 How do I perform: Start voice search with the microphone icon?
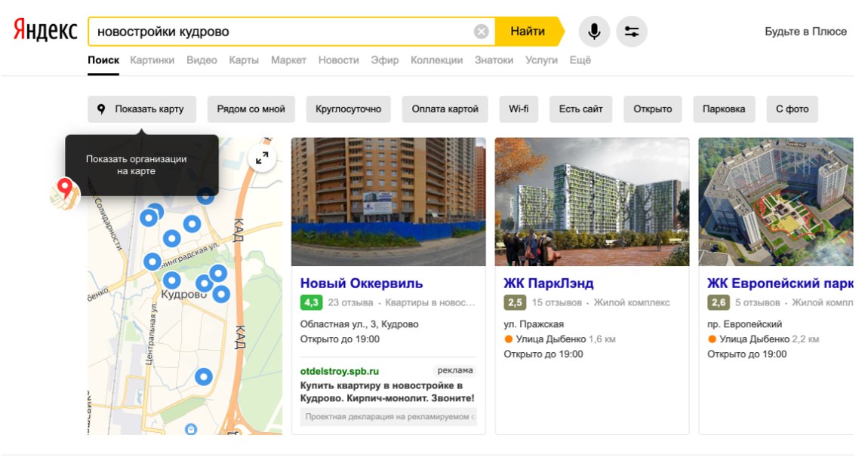594,32
